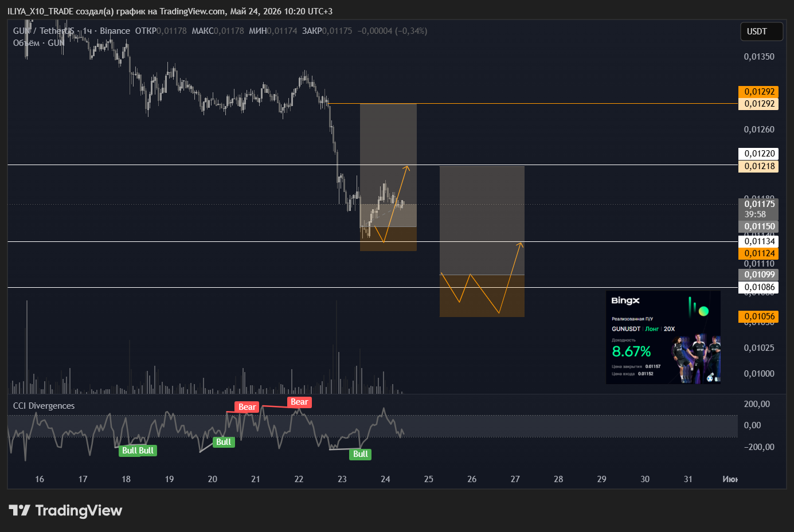Select the 0,01124 orange price label
The width and height of the screenshot is (794, 532).
click(x=759, y=253)
